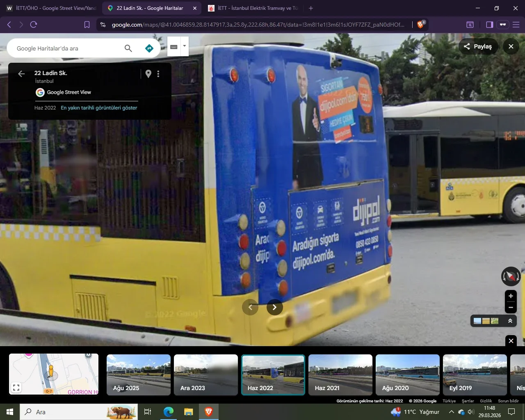Expand the minimap to fullscreen
The height and width of the screenshot is (420, 525).
coord(16,387)
